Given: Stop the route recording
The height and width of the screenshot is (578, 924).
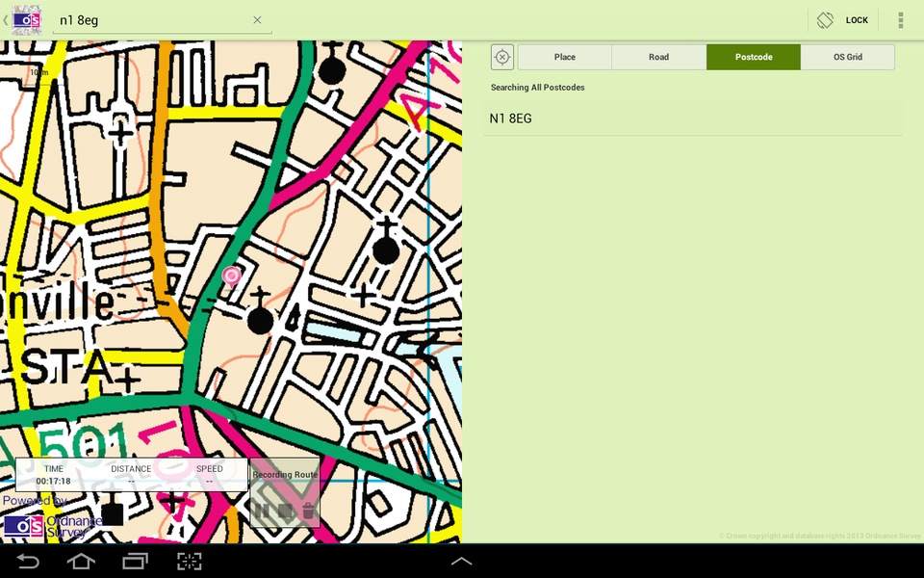Looking at the screenshot, I should [x=286, y=511].
